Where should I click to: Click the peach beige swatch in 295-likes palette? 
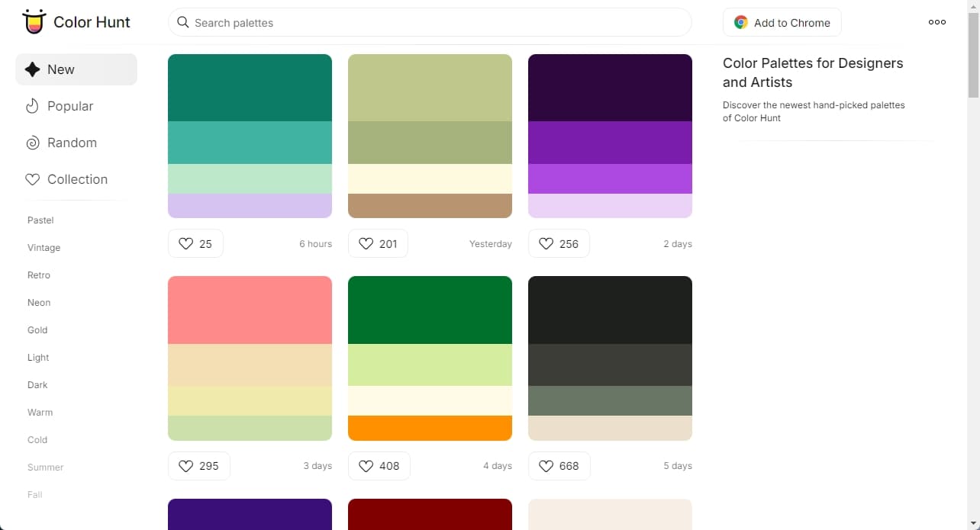[250, 365]
